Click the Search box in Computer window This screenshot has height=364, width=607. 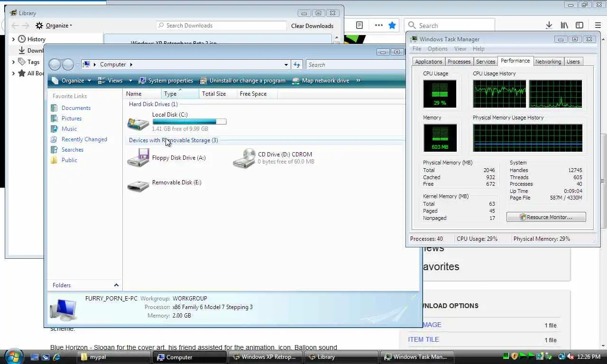click(x=355, y=64)
